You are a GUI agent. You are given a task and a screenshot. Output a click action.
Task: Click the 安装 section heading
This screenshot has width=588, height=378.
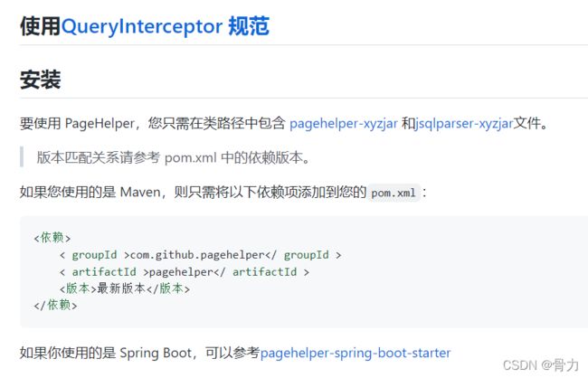click(40, 80)
